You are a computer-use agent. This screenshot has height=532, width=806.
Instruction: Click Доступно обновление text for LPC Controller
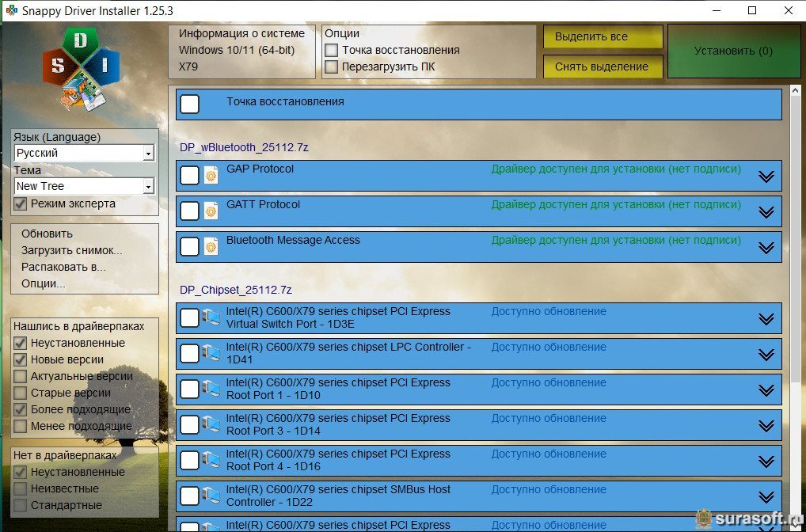[549, 347]
